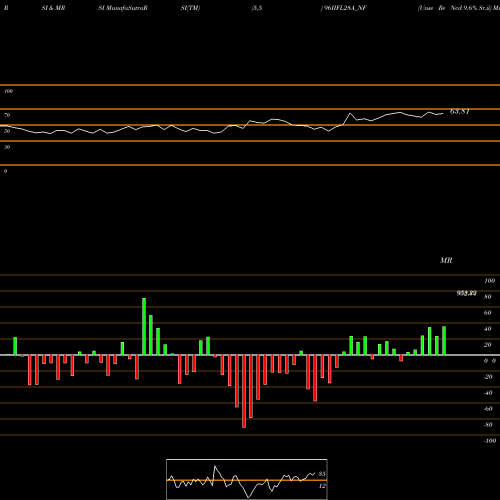
Task: Click the 12 value beside mini chart
Action: click(322, 486)
